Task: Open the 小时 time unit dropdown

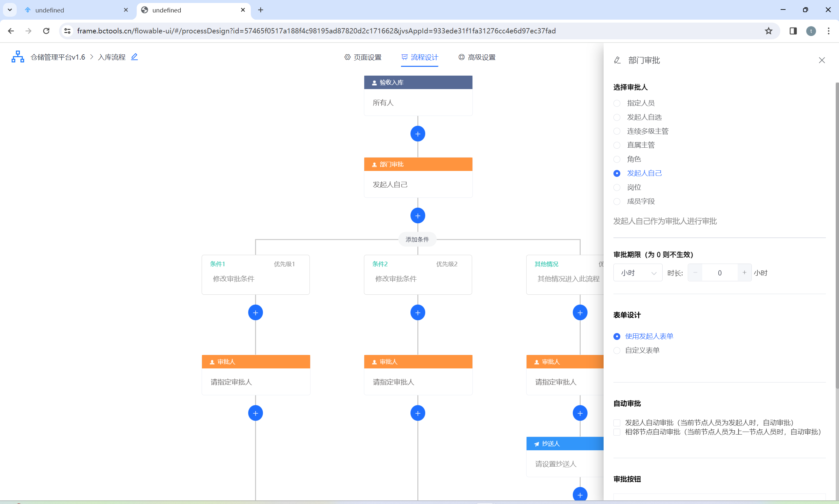Action: click(637, 273)
